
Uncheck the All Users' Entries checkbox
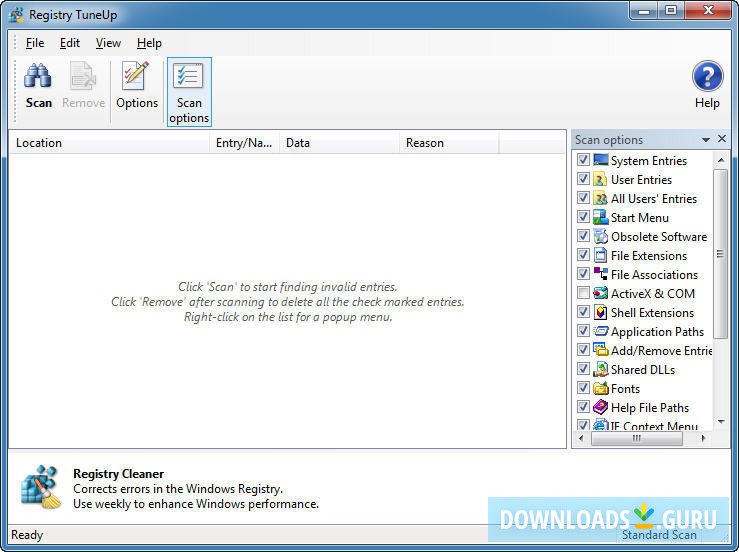[583, 198]
